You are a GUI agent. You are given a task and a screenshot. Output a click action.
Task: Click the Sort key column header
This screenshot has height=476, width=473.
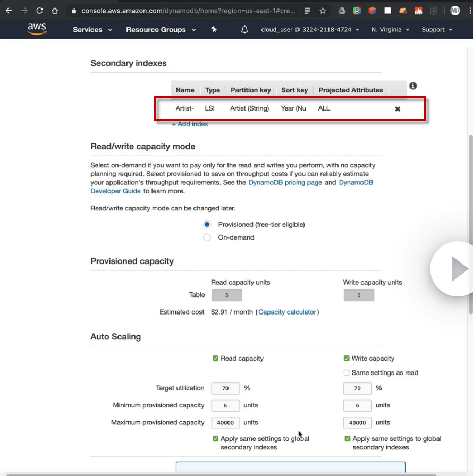click(x=294, y=90)
